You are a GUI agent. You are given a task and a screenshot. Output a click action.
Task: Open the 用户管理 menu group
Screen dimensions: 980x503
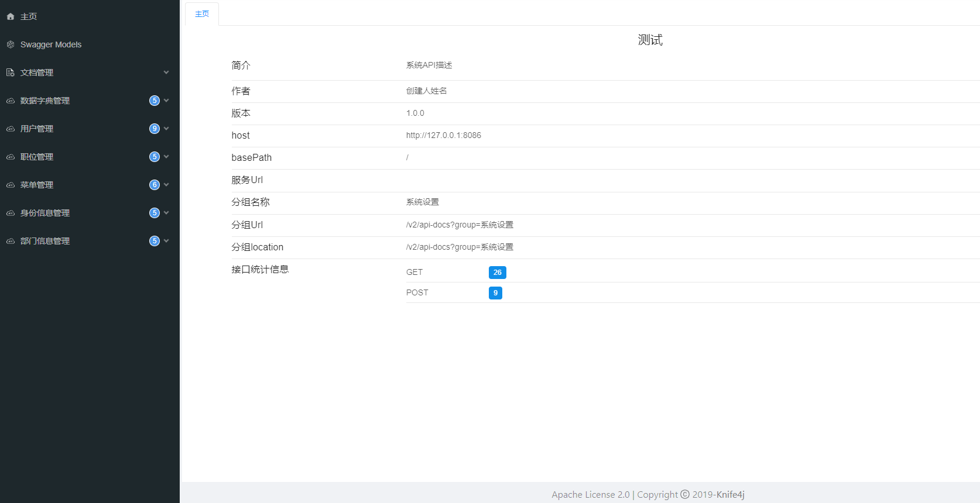(x=90, y=129)
